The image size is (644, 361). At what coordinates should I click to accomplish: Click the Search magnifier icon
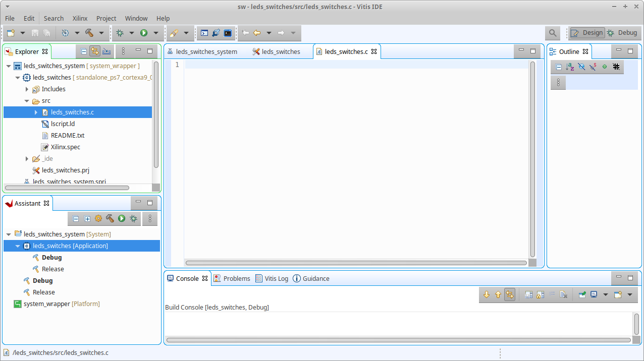click(553, 33)
